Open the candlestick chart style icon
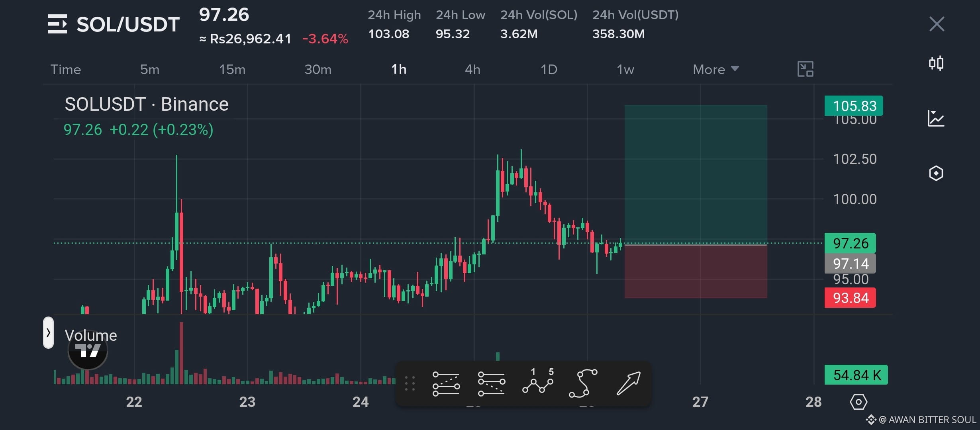Viewport: 980px width, 430px height. coord(936,63)
